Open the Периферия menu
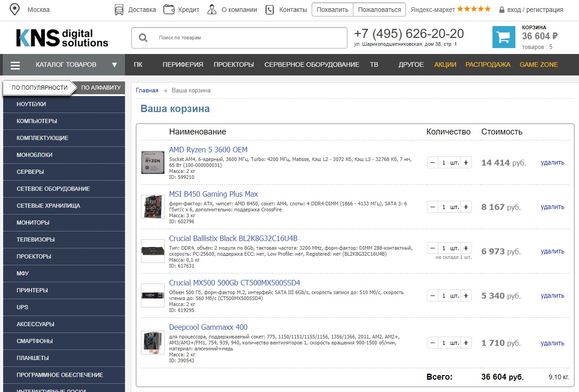This screenshot has width=579, height=392. coord(183,65)
